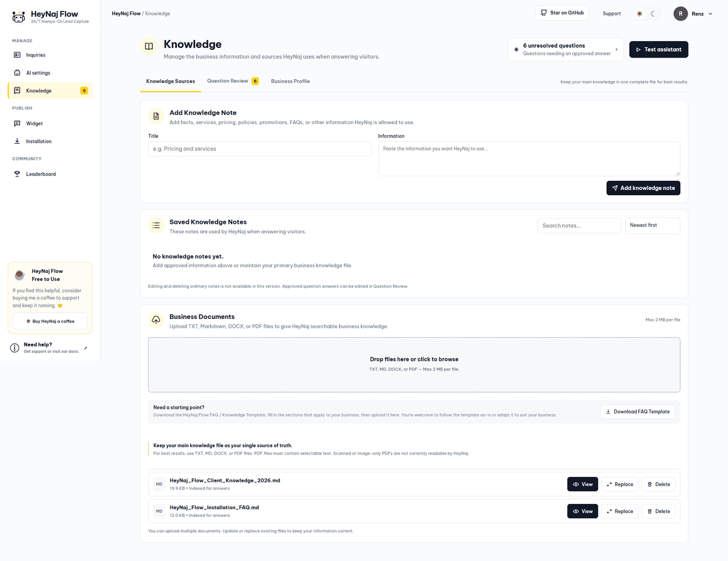
Task: Click Download FAQ Template
Action: click(638, 412)
